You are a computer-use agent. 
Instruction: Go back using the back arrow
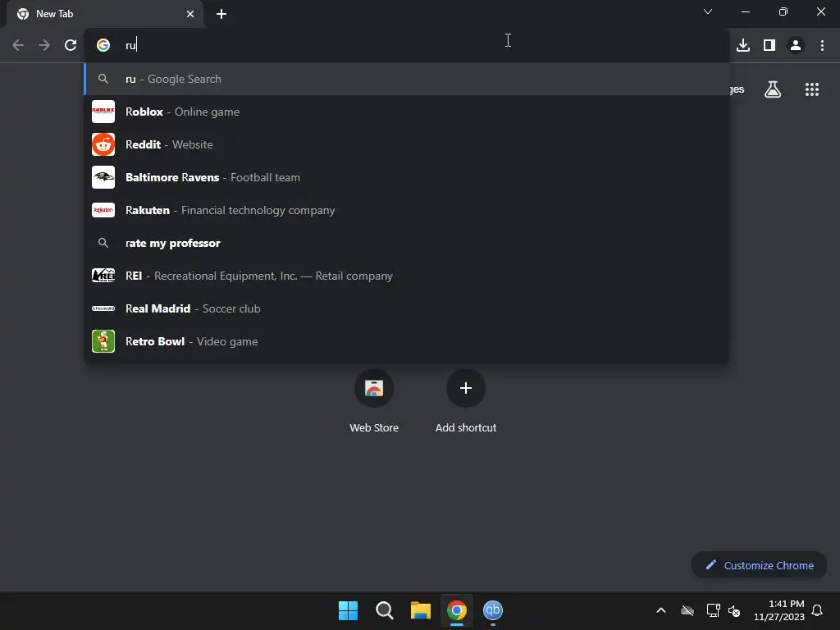[x=18, y=45]
